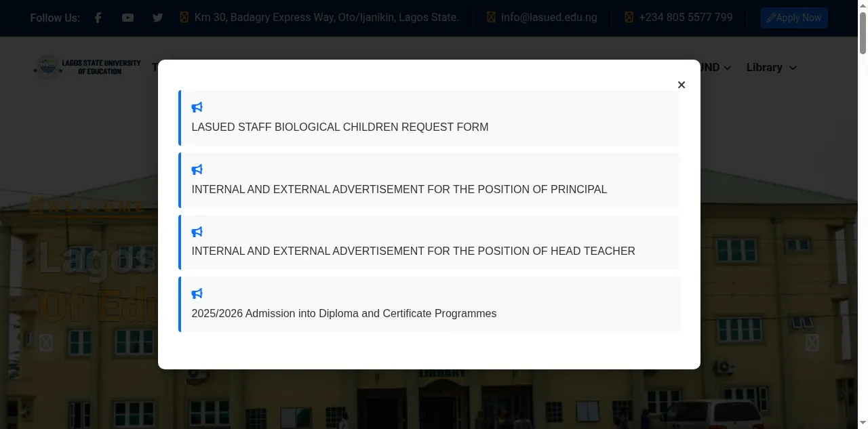This screenshot has width=868, height=429.
Task: Click the Apply Now button
Action: pos(794,18)
